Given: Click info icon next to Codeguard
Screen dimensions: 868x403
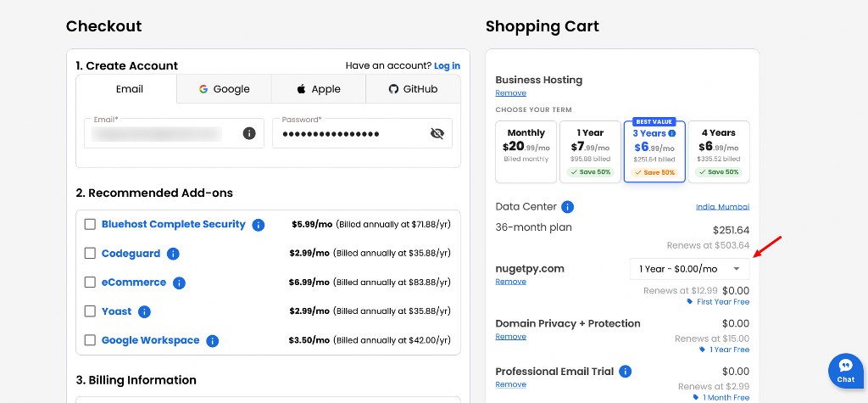Looking at the screenshot, I should tap(173, 254).
